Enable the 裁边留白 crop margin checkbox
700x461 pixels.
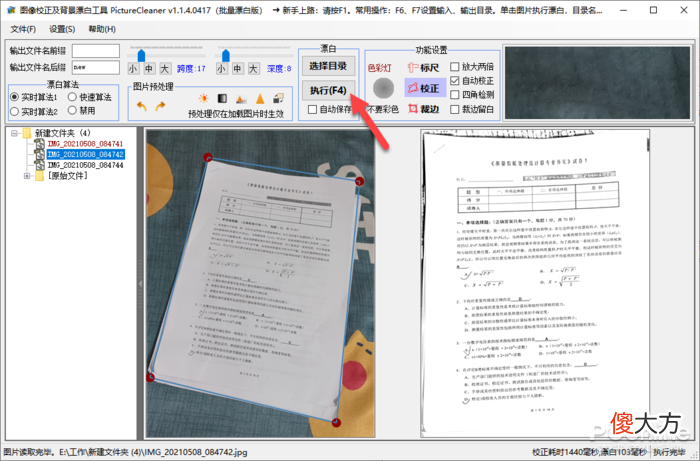[x=454, y=109]
